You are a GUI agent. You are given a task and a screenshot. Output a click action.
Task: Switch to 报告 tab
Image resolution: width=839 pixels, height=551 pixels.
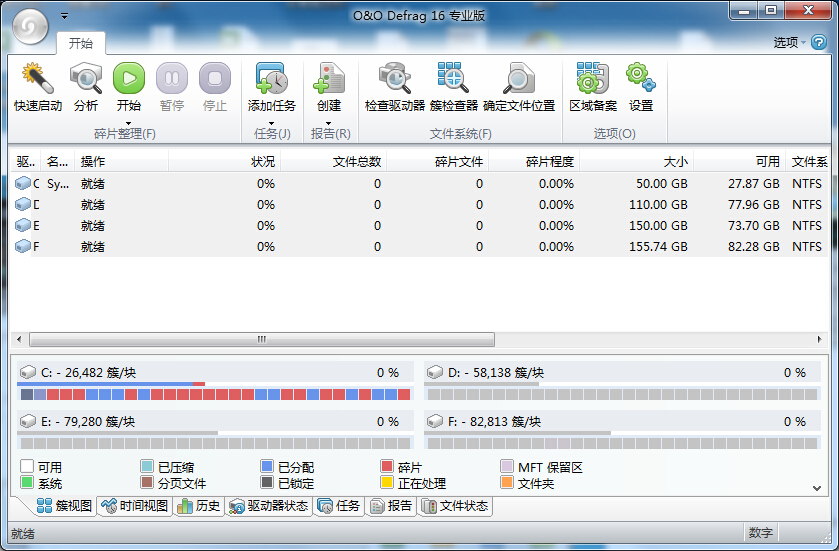[391, 506]
